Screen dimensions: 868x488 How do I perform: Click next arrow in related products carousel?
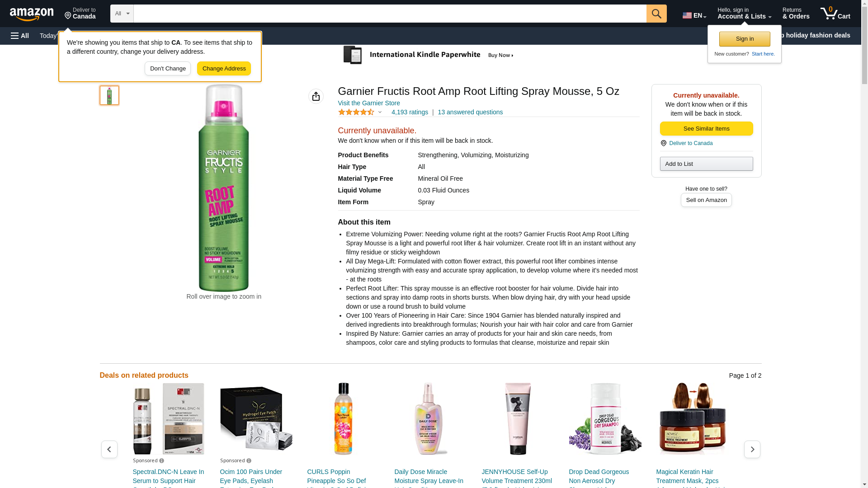[x=752, y=450]
